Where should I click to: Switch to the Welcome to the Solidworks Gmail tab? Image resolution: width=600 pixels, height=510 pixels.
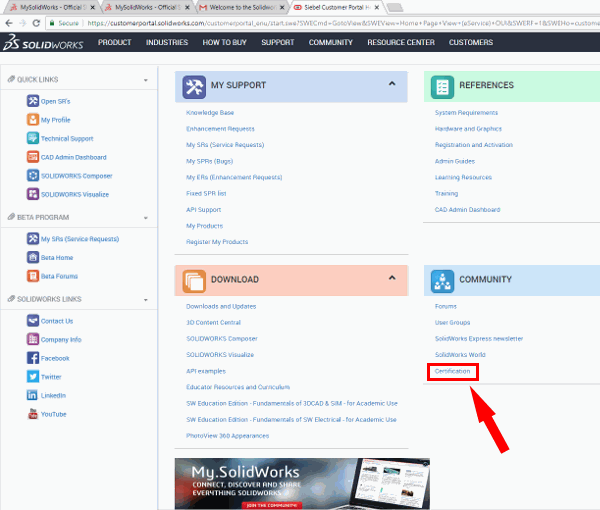243,7
